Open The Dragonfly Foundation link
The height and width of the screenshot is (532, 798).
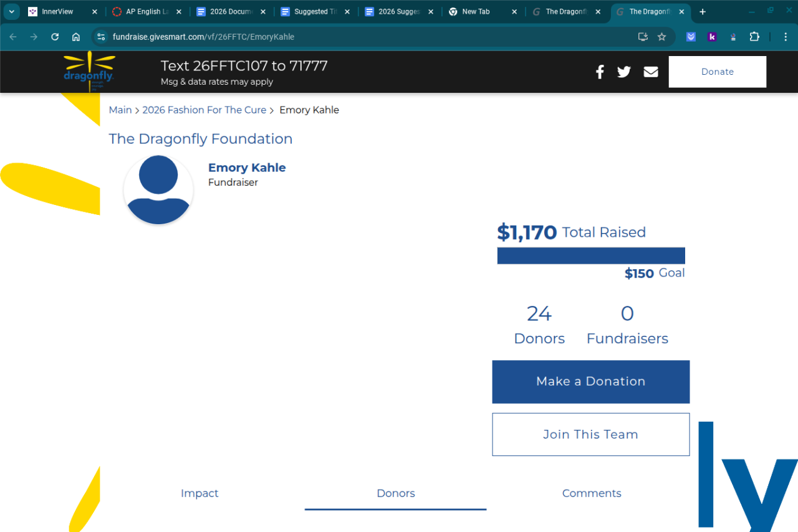pyautogui.click(x=201, y=139)
